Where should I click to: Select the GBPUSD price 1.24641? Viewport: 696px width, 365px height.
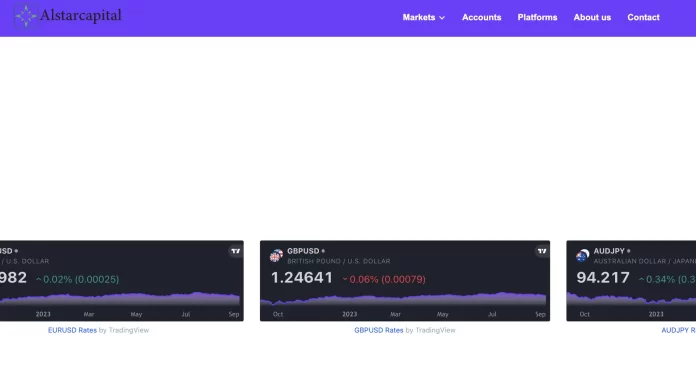tap(302, 278)
